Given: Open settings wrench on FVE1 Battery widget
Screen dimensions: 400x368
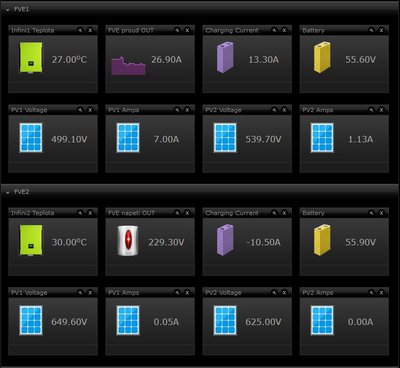Looking at the screenshot, I should 371,30.
